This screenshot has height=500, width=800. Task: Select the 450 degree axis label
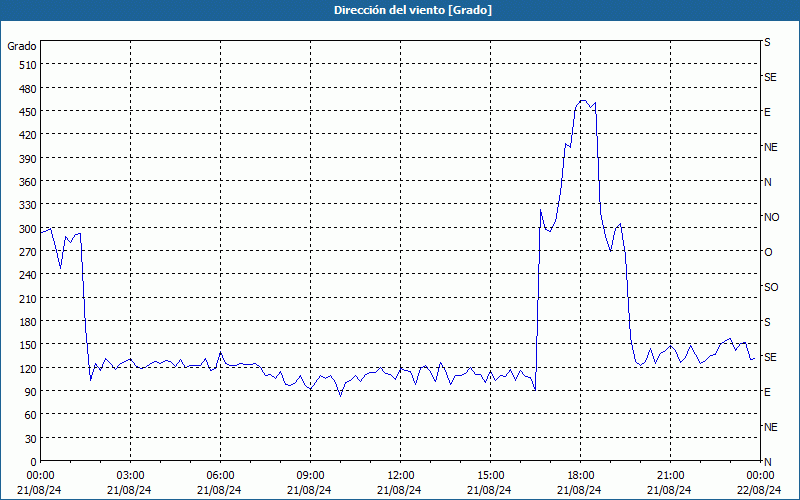(x=29, y=112)
